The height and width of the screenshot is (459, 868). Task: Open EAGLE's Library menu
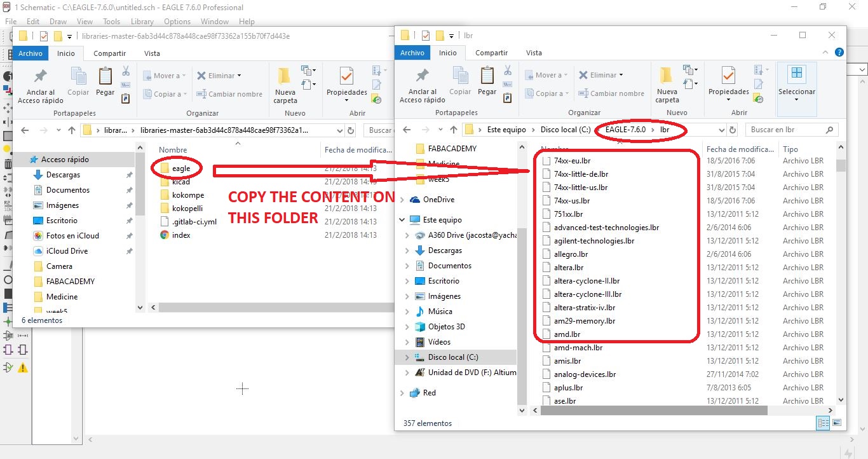click(x=142, y=22)
